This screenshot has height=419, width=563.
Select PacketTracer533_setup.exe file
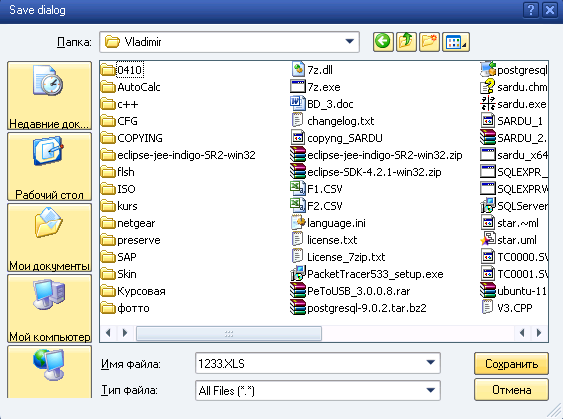point(367,274)
